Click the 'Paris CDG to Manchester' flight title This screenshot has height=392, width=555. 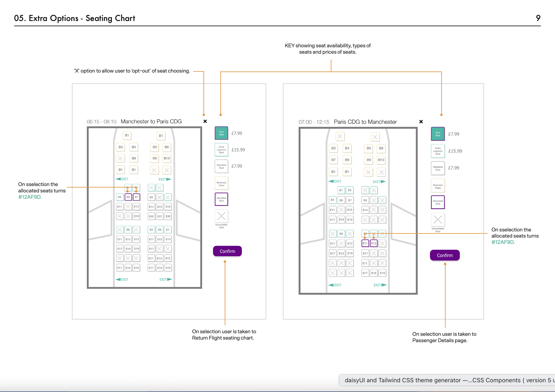(365, 122)
